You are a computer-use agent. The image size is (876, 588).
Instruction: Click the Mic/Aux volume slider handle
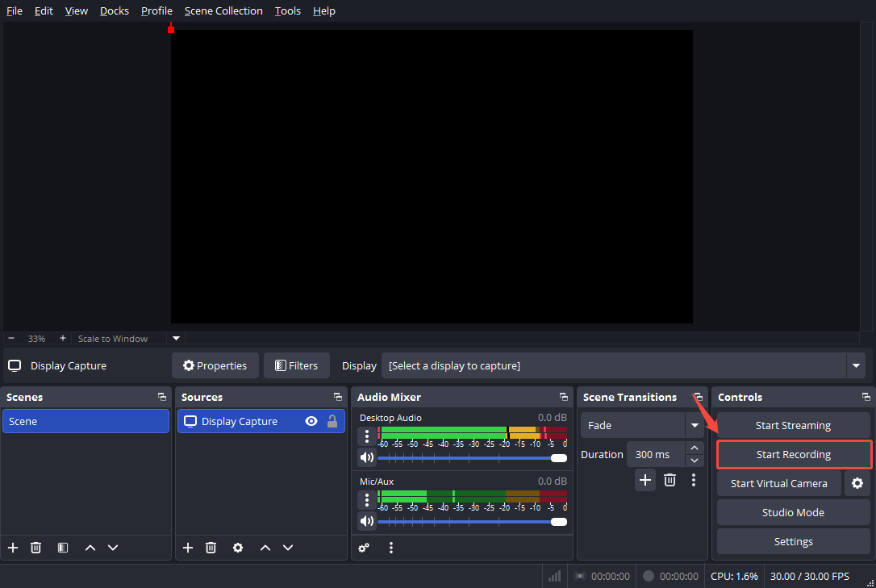[560, 521]
